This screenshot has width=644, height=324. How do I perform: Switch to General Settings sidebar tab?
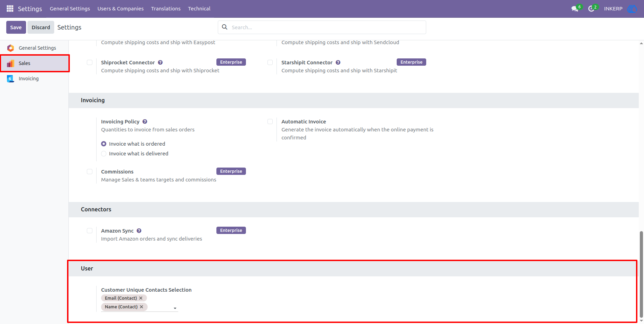[34, 48]
